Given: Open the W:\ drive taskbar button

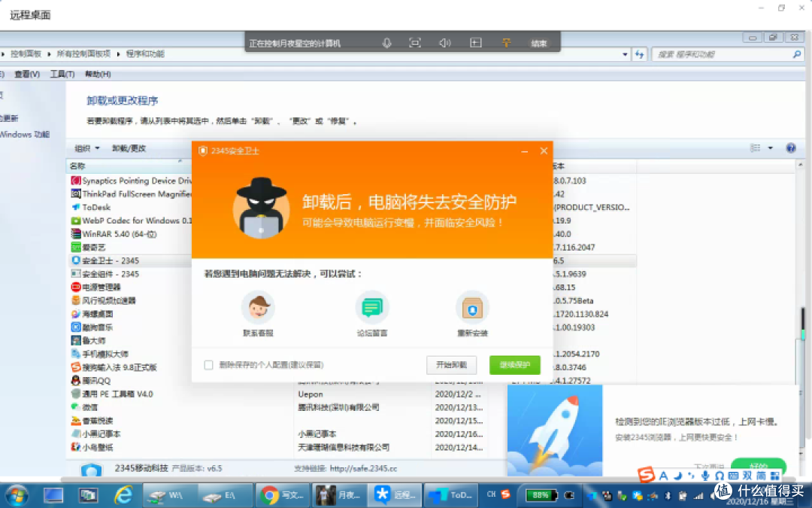Looking at the screenshot, I should click(x=169, y=495).
